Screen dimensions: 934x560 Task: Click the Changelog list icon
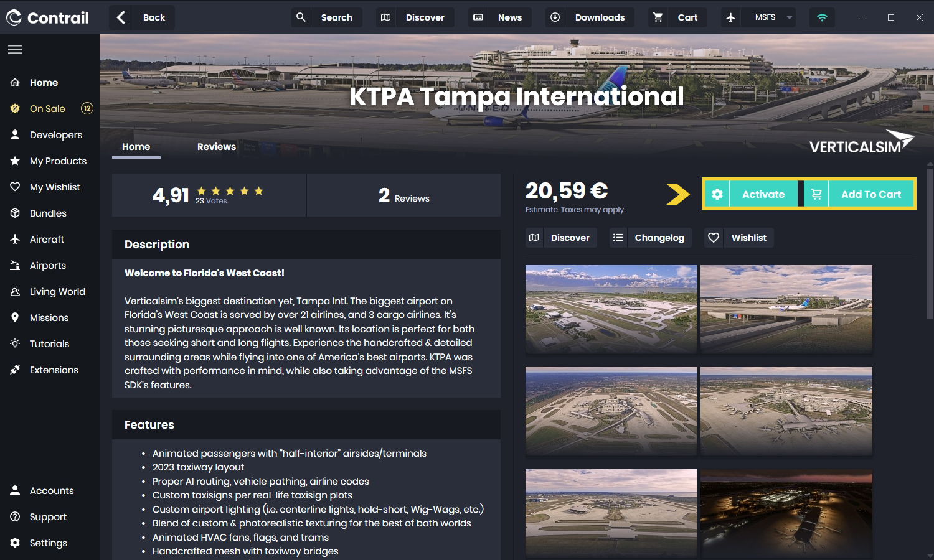coord(618,238)
